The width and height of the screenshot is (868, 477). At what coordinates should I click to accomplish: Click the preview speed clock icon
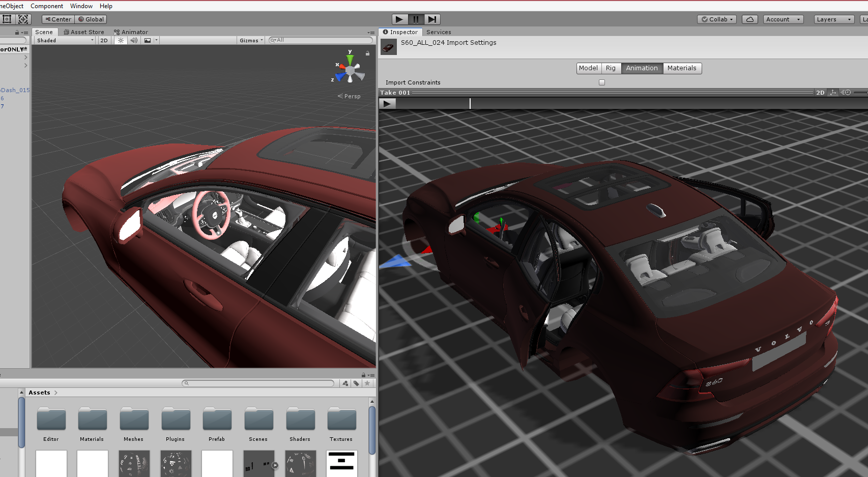pos(846,93)
